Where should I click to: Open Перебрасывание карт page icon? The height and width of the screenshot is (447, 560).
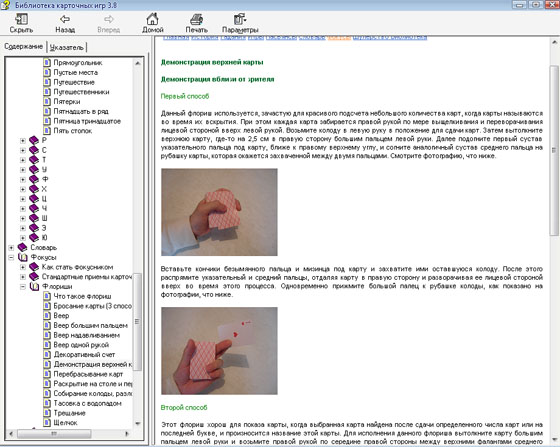click(47, 374)
